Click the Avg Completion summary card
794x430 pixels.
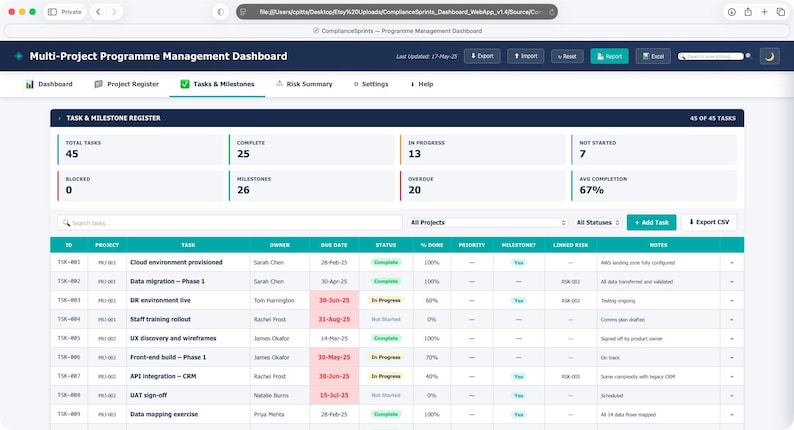(x=654, y=186)
